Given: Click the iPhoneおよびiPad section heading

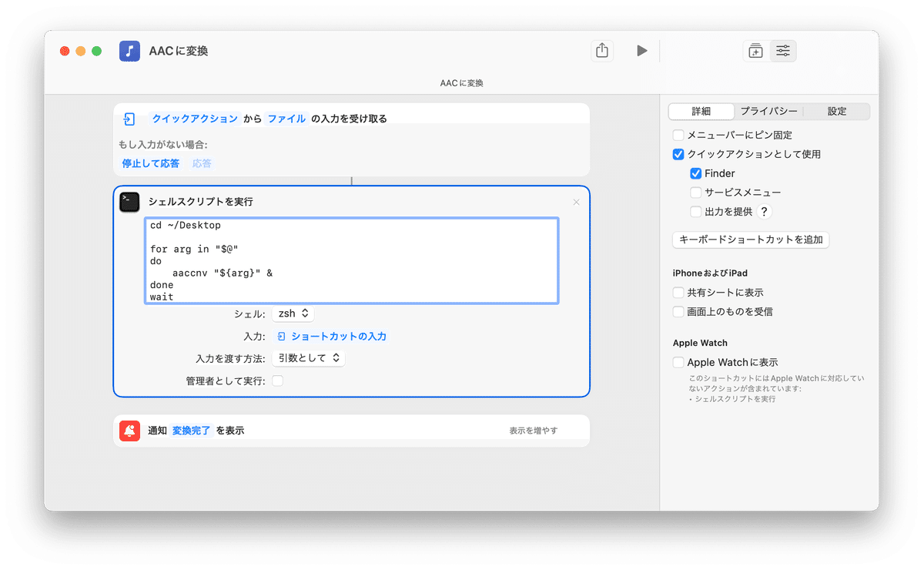Looking at the screenshot, I should [710, 273].
